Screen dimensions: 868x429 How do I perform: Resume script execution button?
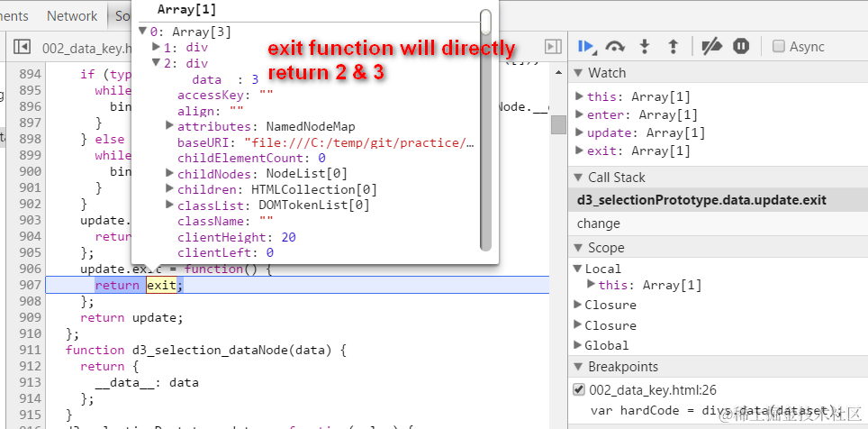(586, 47)
